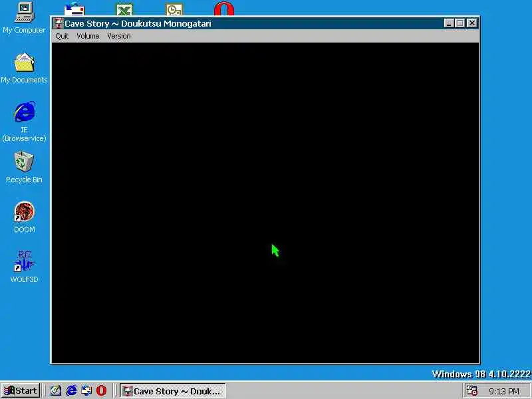The width and height of the screenshot is (532, 399).
Task: Select the DOOM shortcut icon
Action: [24, 211]
